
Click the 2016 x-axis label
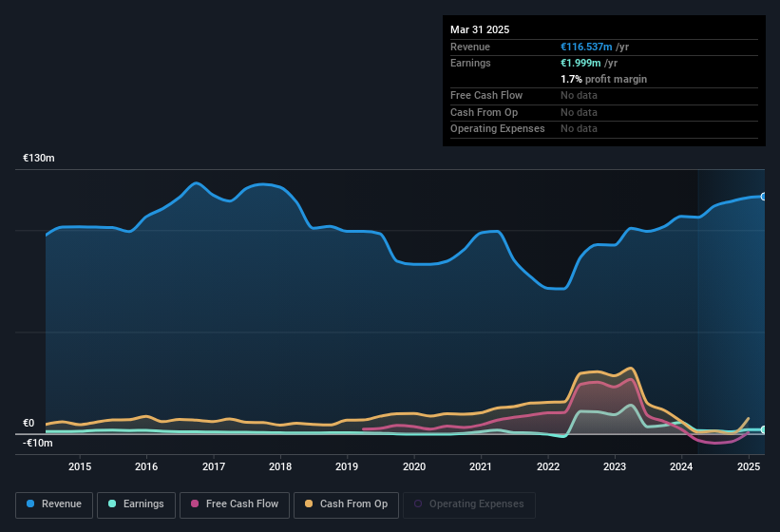pyautogui.click(x=146, y=466)
